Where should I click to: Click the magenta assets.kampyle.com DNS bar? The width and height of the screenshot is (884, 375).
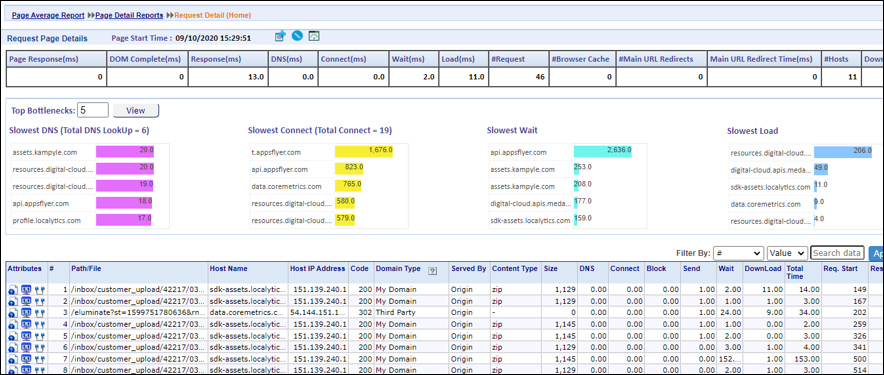125,152
